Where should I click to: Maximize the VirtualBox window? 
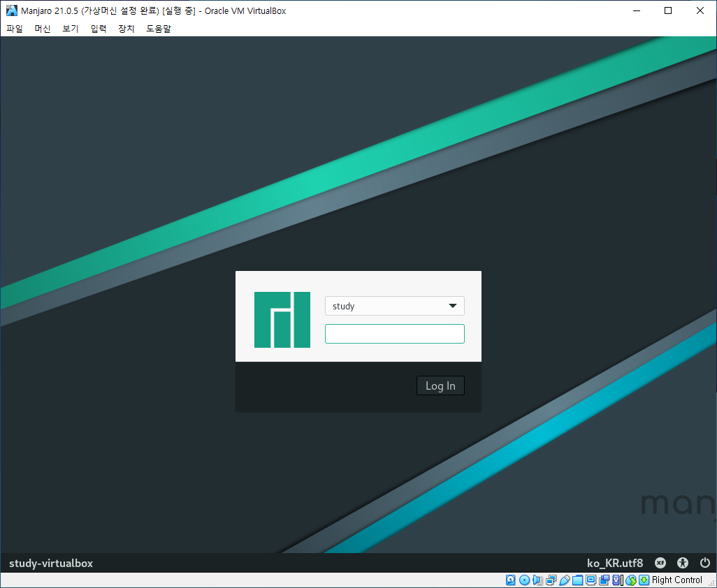pos(668,10)
